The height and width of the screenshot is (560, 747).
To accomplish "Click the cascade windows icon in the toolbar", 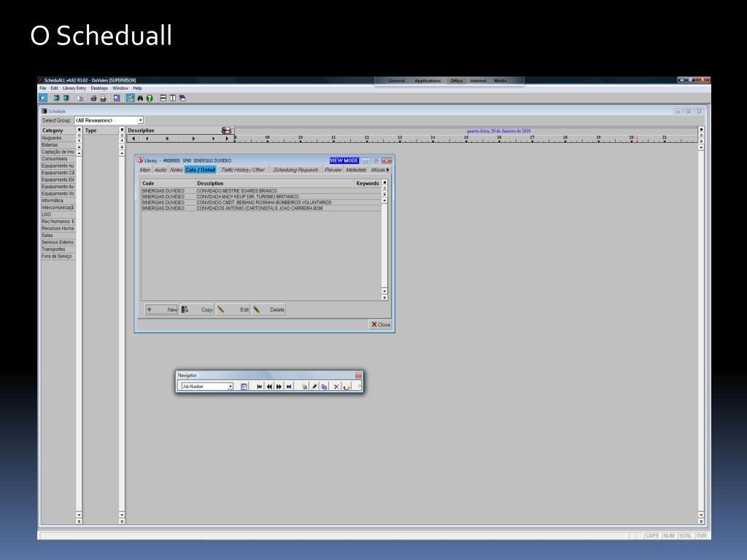I will (x=182, y=98).
